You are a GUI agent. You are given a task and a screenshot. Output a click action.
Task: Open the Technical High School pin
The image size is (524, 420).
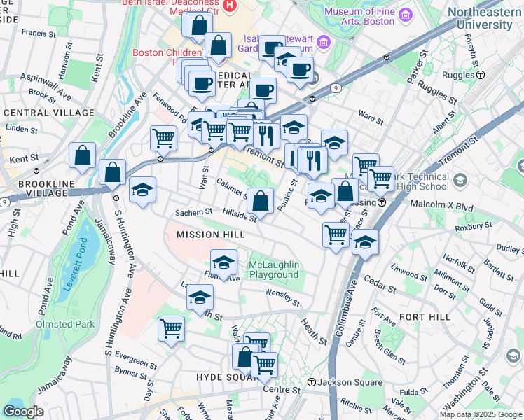pyautogui.click(x=460, y=181)
